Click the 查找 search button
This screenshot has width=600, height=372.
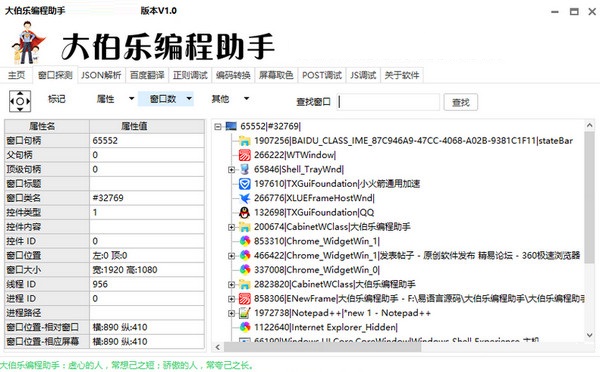tap(461, 103)
